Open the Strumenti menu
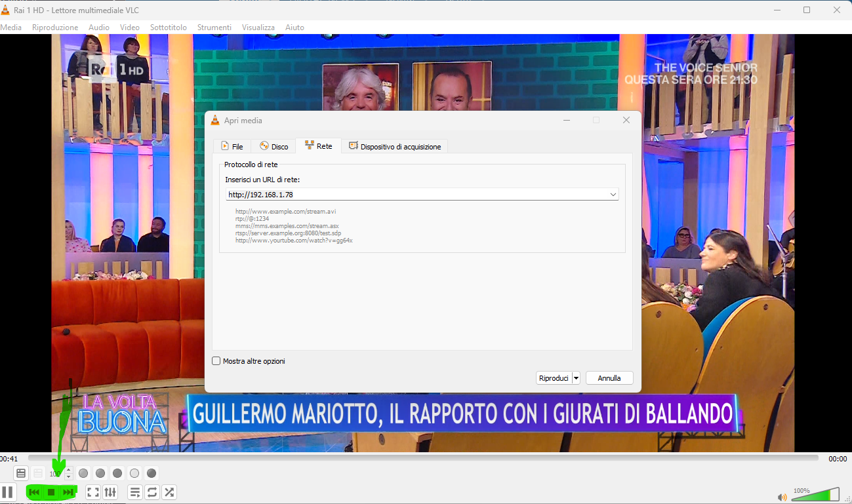The width and height of the screenshot is (852, 504). coord(214,28)
